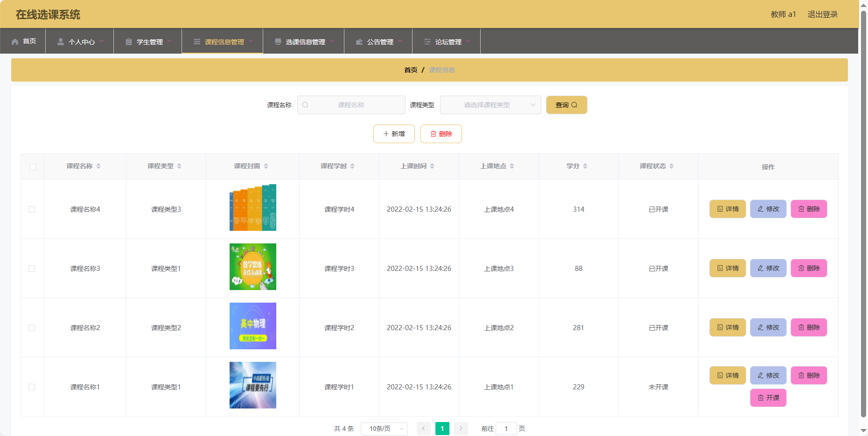This screenshot has height=436, width=868.
Task: Select page number 1 in pagination
Action: point(442,429)
